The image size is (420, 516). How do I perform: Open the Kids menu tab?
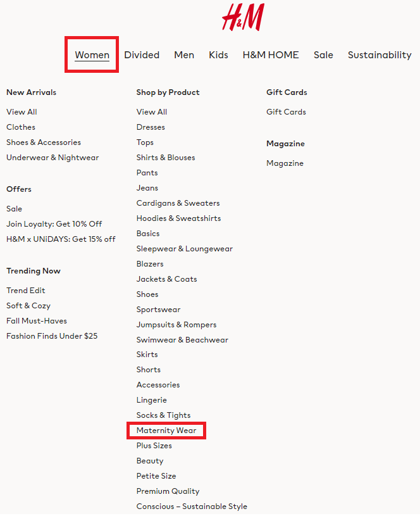point(218,55)
